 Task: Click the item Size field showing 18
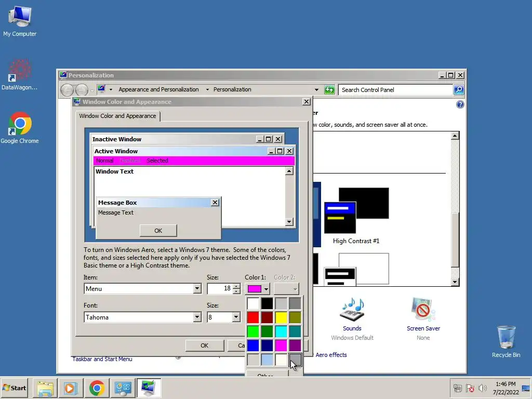(220, 289)
